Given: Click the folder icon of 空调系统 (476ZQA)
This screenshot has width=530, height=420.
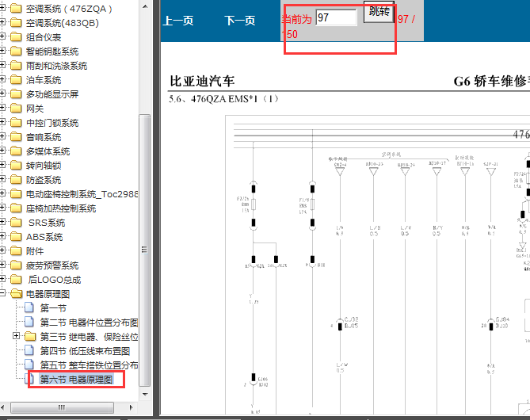Looking at the screenshot, I should [x=16, y=9].
